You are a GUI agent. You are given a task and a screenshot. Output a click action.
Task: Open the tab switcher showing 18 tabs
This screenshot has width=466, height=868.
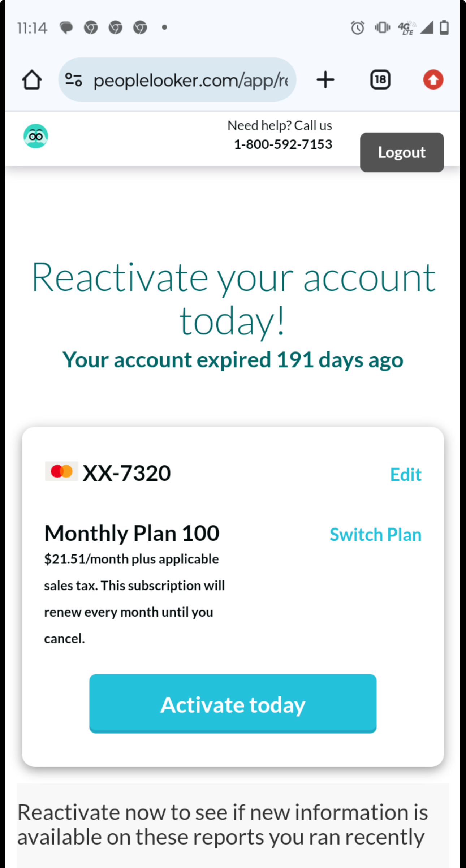click(380, 79)
